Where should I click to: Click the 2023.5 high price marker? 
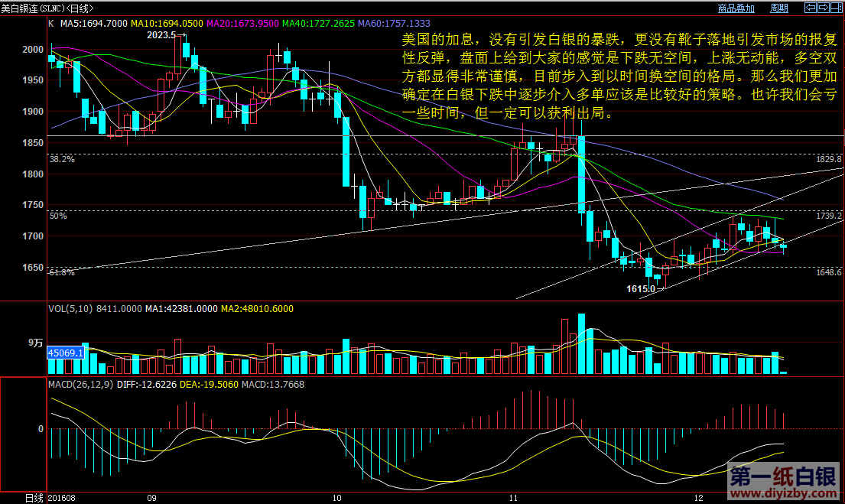(161, 35)
